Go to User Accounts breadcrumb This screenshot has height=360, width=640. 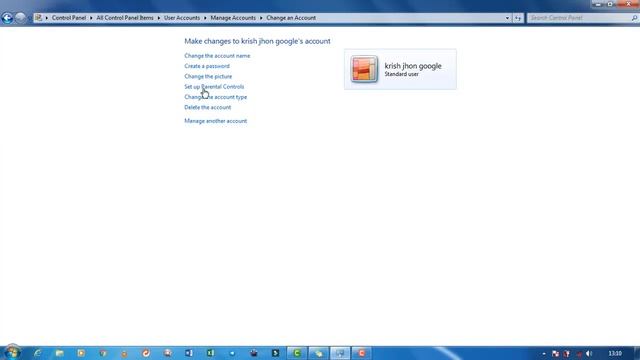[x=182, y=18]
